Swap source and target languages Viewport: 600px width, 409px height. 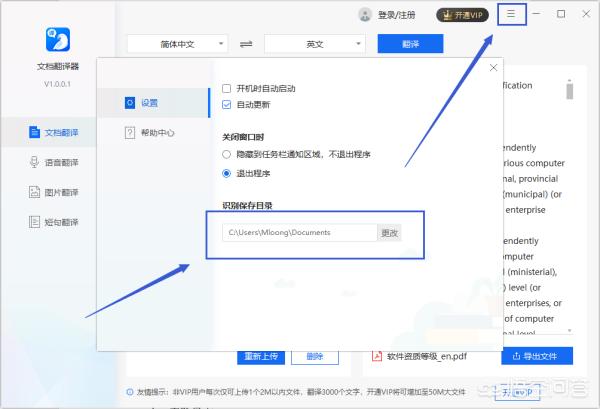coord(246,44)
